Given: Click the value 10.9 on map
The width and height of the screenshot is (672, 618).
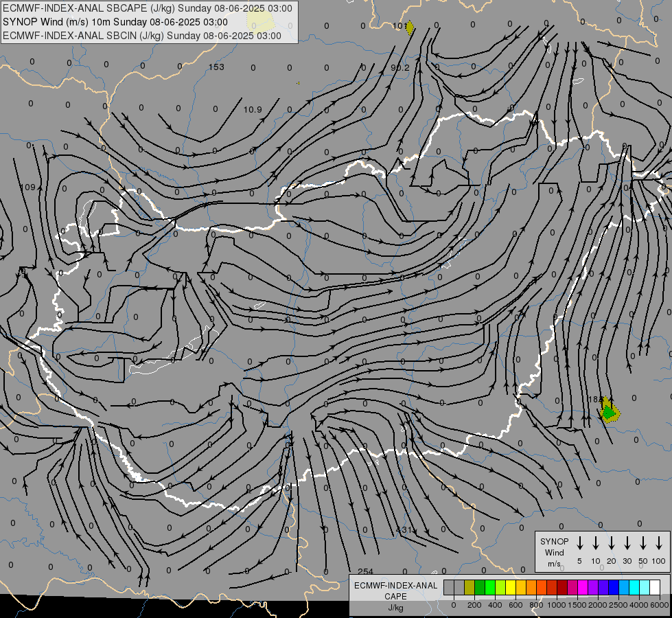Looking at the screenshot, I should pyautogui.click(x=253, y=110).
